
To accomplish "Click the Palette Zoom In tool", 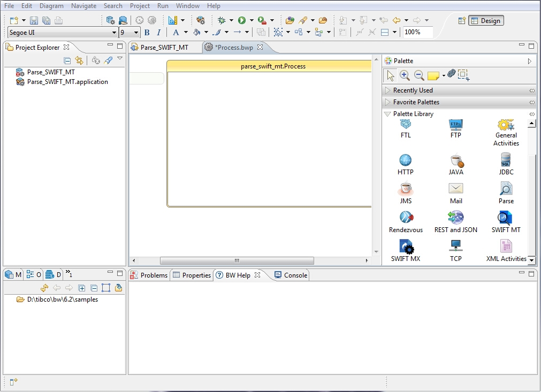I will [x=405, y=75].
